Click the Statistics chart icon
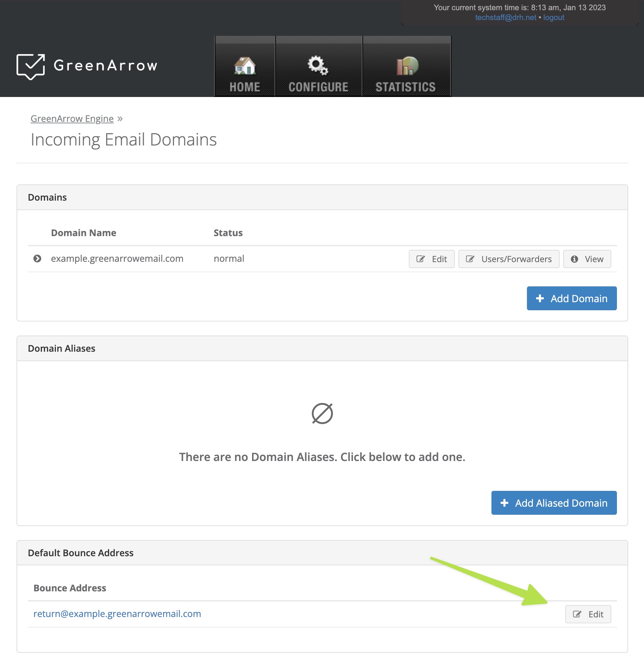 (x=407, y=66)
